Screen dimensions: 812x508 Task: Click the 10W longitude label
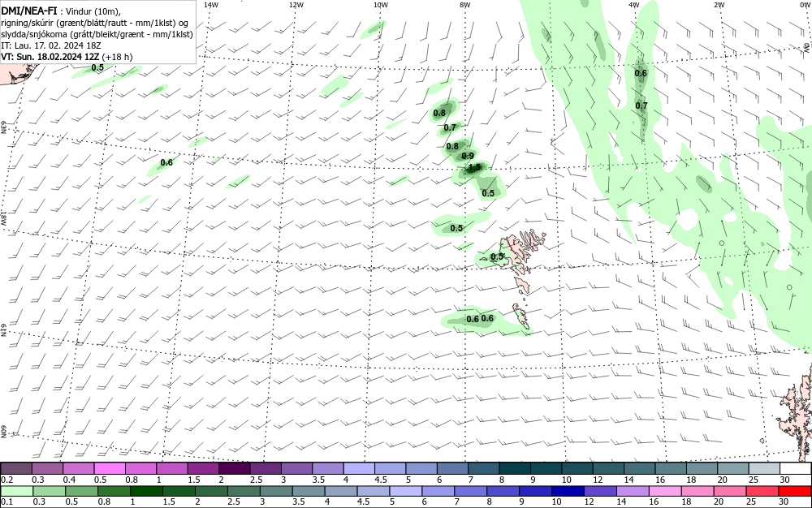[381, 5]
